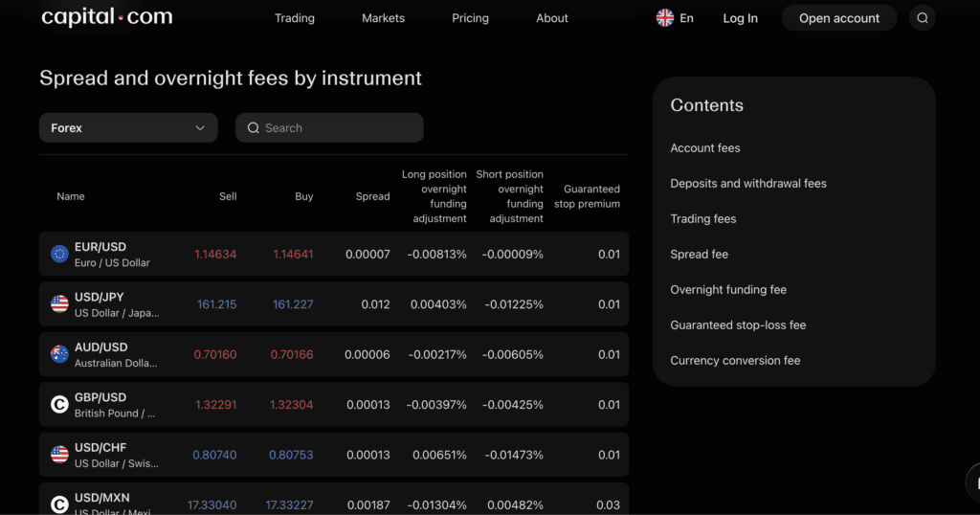980x515 pixels.
Task: Click the Log In link
Action: pyautogui.click(x=740, y=18)
